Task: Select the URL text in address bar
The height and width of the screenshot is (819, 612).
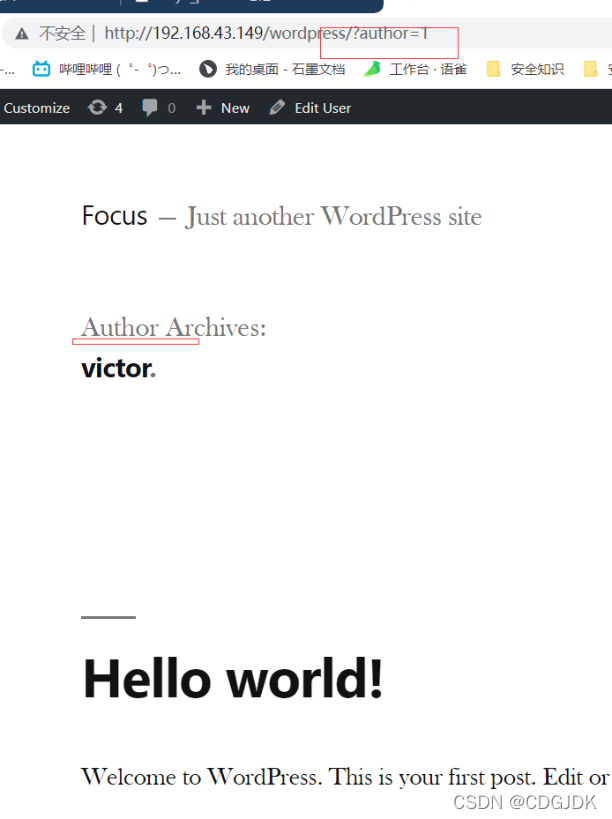Action: pos(266,33)
